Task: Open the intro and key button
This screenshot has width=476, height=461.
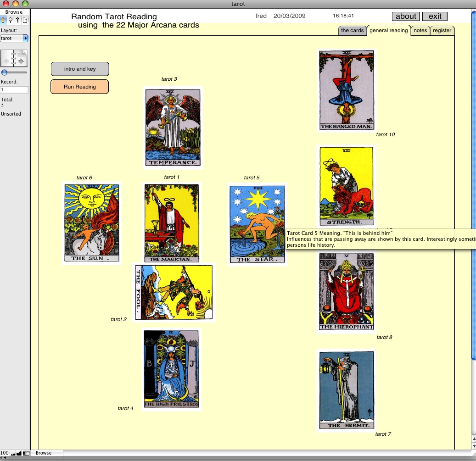Action: 80,69
